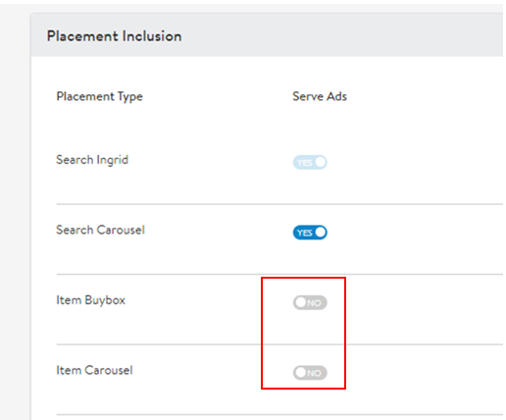Click divider line below Search Ingrid row
The width and height of the screenshot is (506, 420).
(279, 204)
